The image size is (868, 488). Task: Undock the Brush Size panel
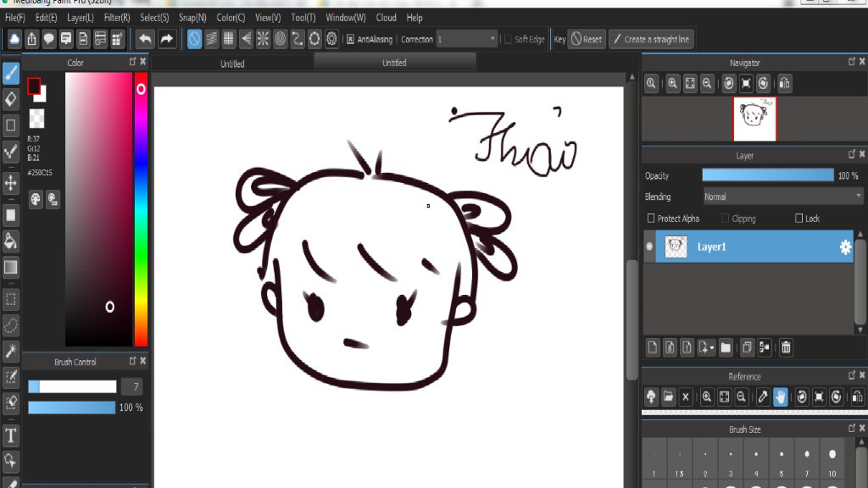(x=851, y=428)
